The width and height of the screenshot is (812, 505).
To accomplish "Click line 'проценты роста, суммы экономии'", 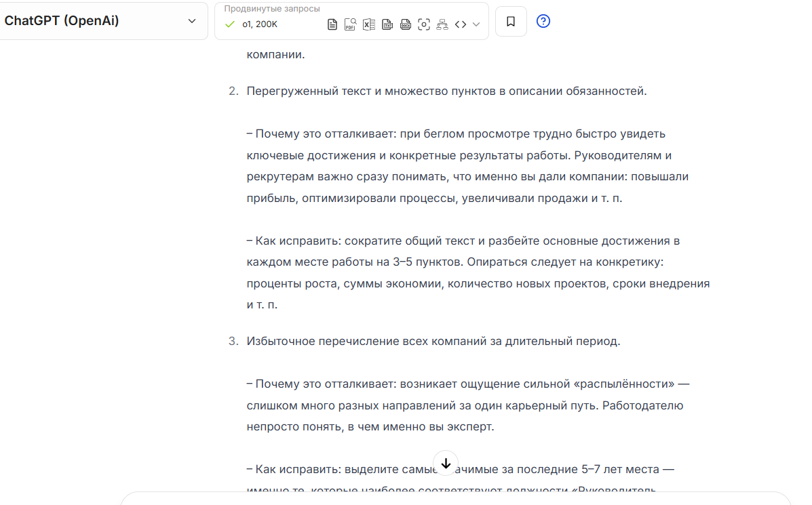I will coord(478,283).
